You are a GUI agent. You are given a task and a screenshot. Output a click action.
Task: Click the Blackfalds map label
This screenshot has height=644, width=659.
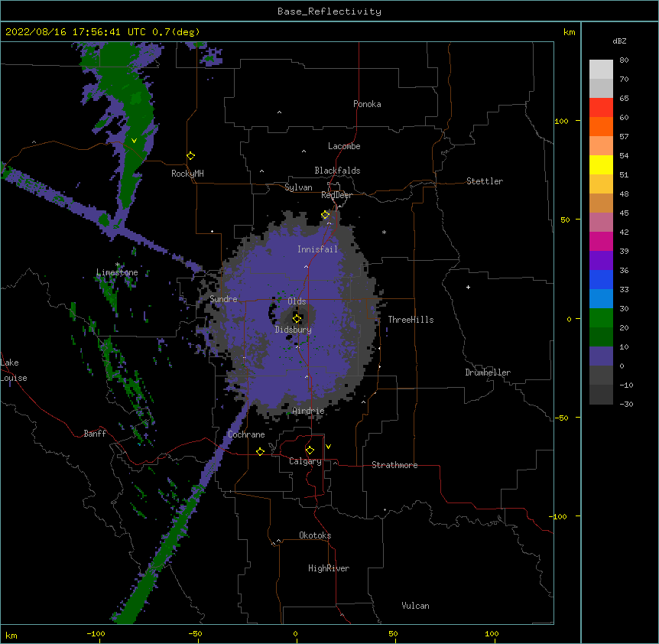pos(337,171)
